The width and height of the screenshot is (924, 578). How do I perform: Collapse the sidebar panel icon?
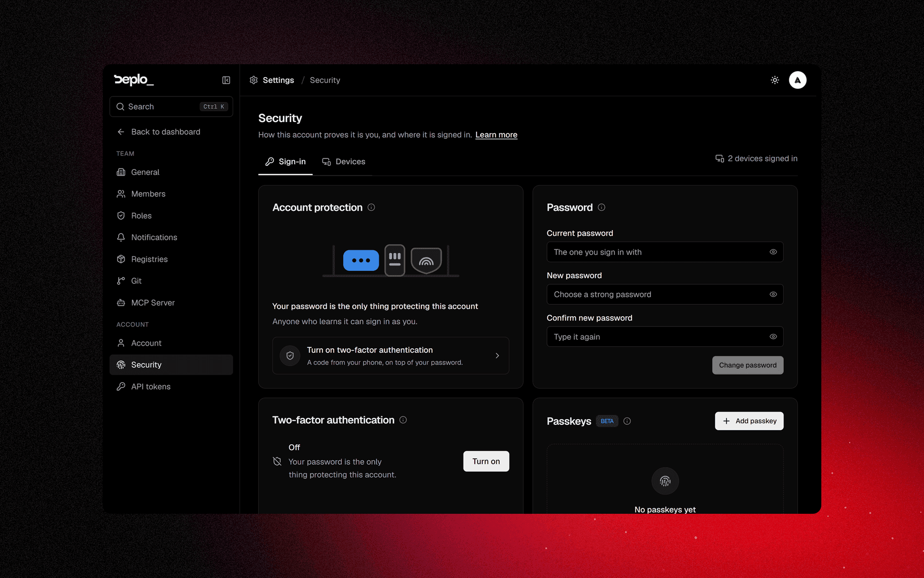(x=226, y=80)
